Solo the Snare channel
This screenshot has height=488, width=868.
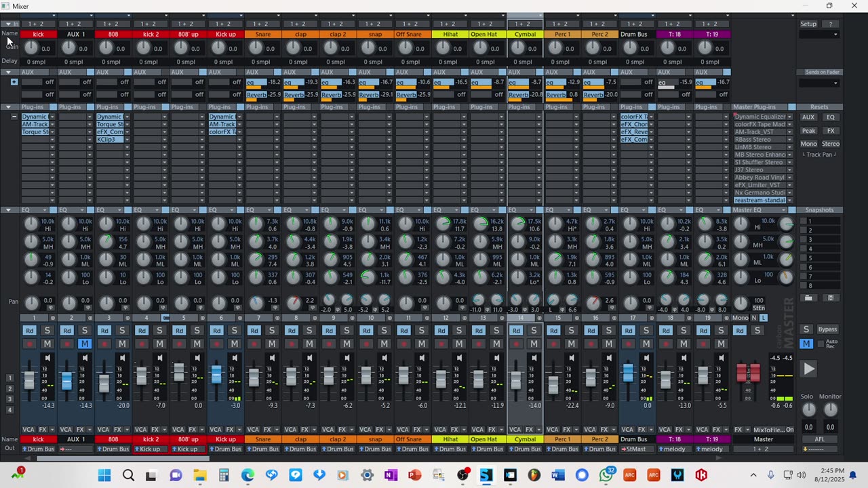click(272, 330)
